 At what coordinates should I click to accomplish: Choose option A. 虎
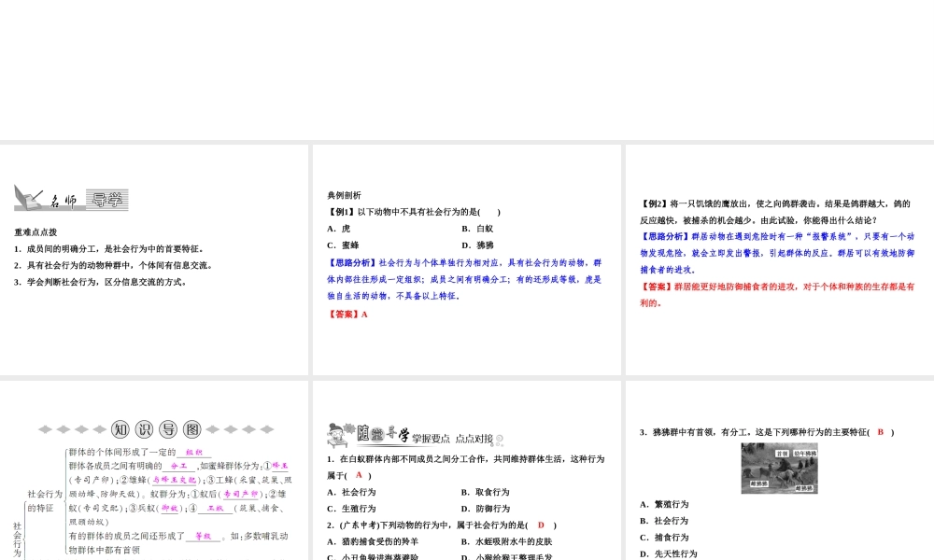click(339, 229)
